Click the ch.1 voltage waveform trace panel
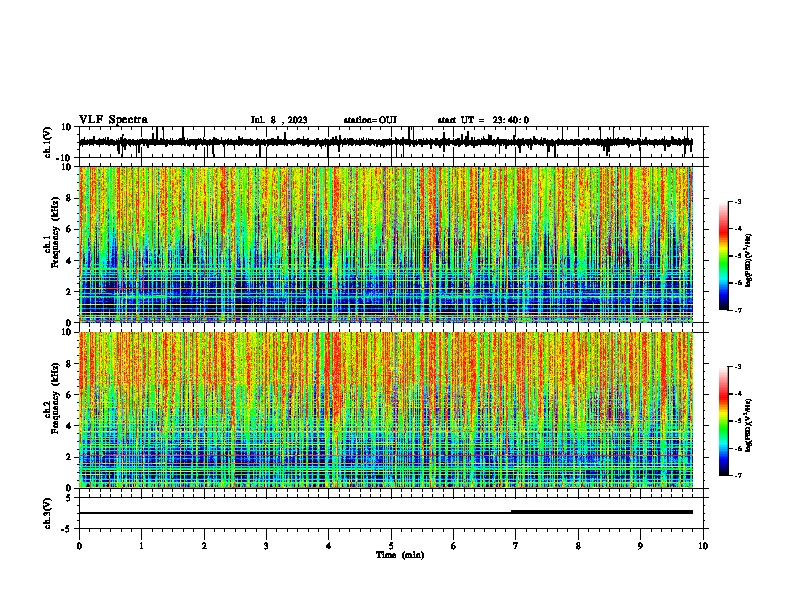 click(390, 142)
